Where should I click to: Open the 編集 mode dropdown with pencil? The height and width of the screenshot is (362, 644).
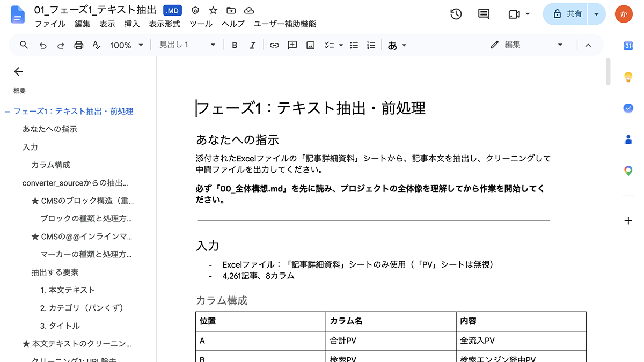pyautogui.click(x=526, y=45)
